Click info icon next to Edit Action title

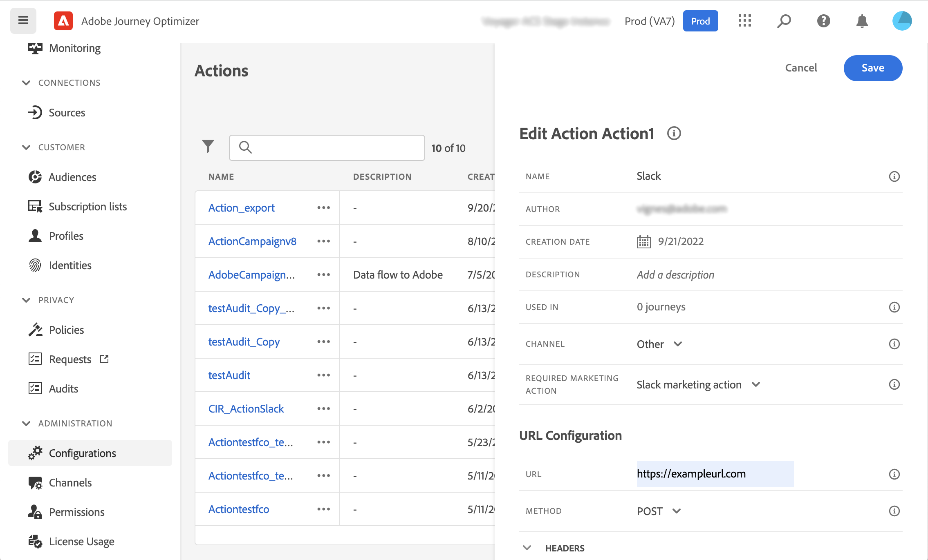[674, 134]
